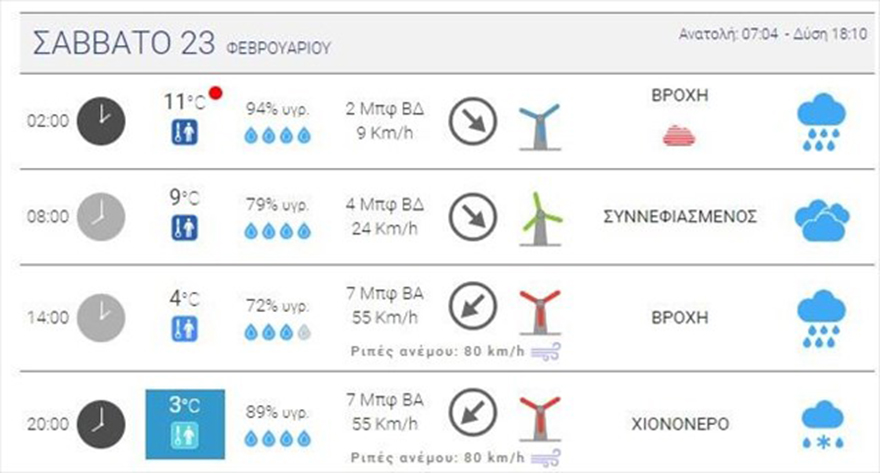The width and height of the screenshot is (880, 473).
Task: Click the sleet cloud icon at 20:00
Action: pos(821,424)
